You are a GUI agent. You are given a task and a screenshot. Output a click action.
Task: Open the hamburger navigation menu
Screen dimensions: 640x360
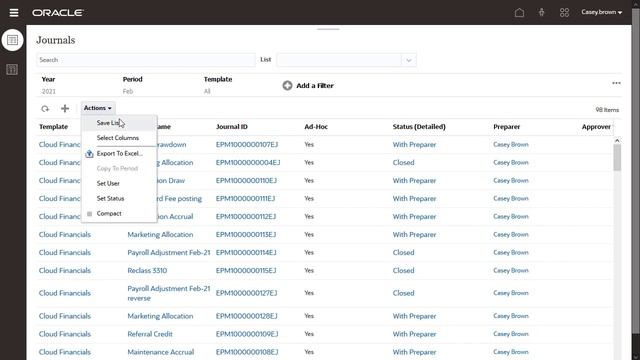tap(14, 13)
